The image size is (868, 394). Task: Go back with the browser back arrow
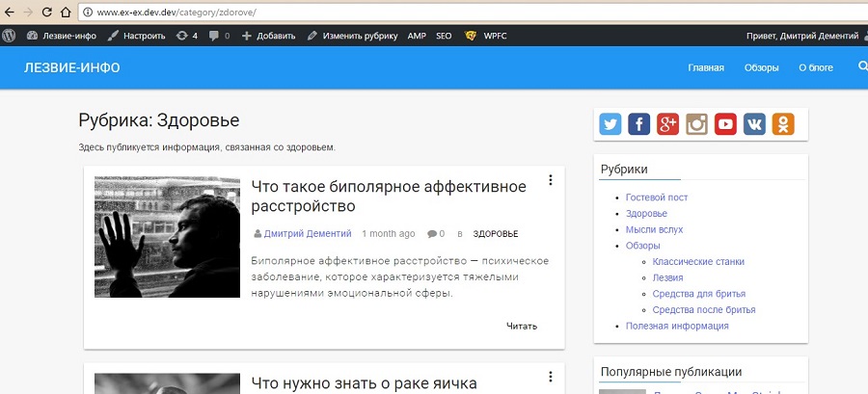[10, 12]
